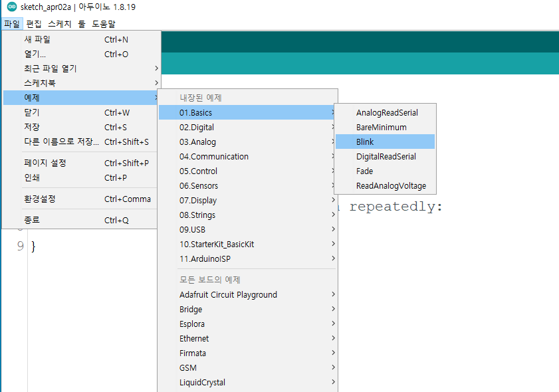Click closing brace on line 9
Image resolution: width=559 pixels, height=392 pixels.
(33, 246)
